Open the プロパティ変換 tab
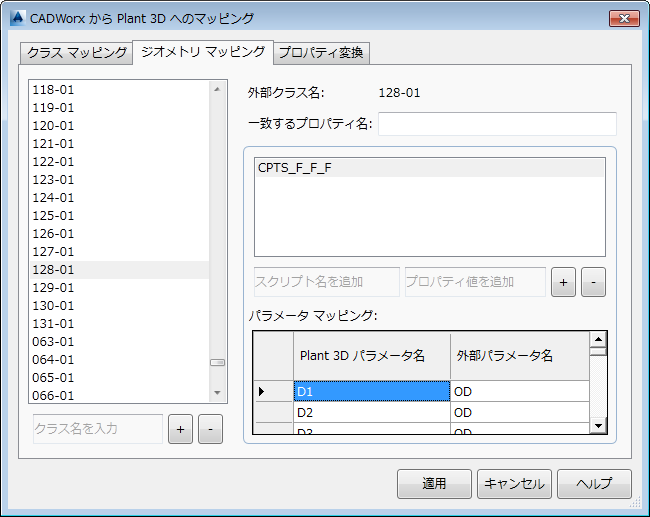This screenshot has height=517, width=650. tap(321, 53)
